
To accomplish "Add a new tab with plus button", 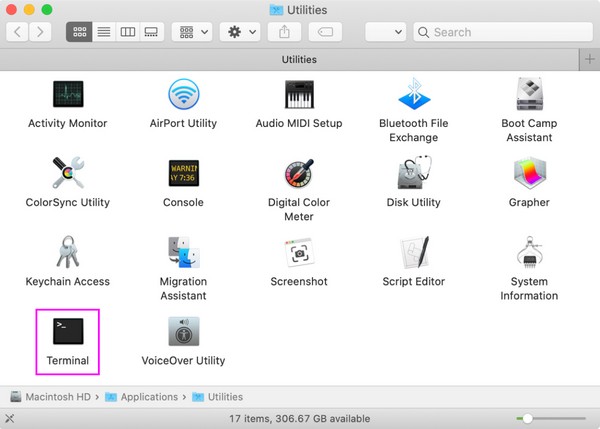I will coord(590,60).
